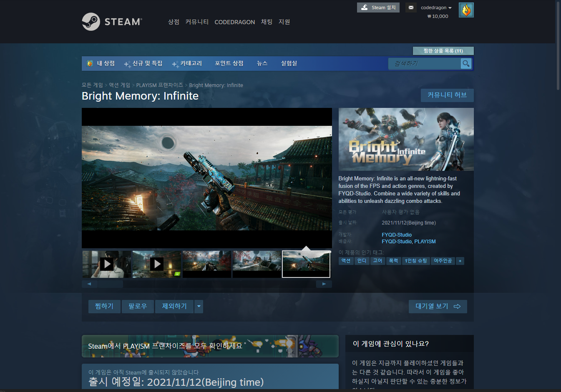This screenshot has width=561, height=392.
Task: Open 커뮤니티 top menu
Action: [x=197, y=22]
